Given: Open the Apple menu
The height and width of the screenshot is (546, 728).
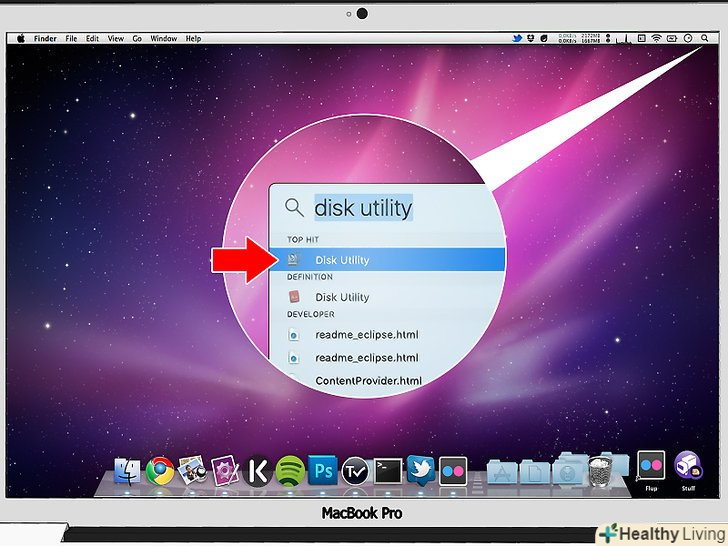Looking at the screenshot, I should coord(21,39).
